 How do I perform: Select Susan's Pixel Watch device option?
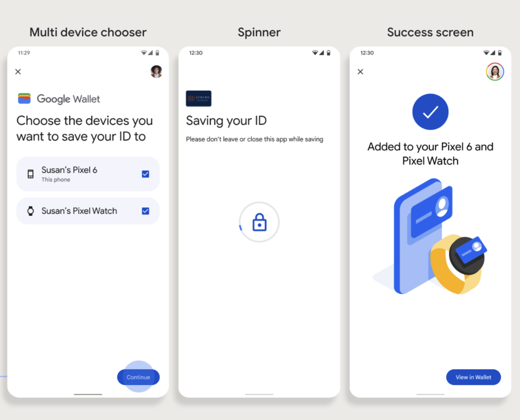pos(90,210)
